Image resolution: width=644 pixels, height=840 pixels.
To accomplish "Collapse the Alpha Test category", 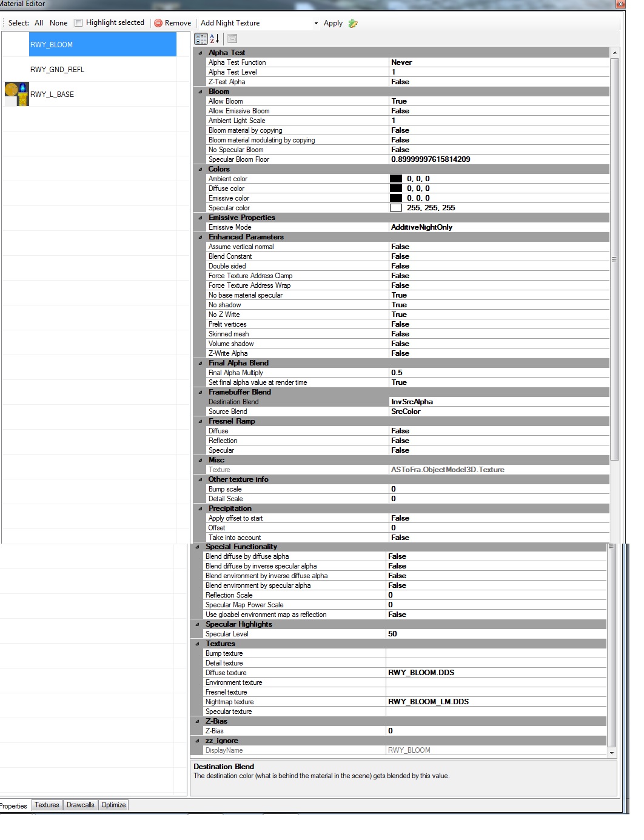I will [x=201, y=53].
